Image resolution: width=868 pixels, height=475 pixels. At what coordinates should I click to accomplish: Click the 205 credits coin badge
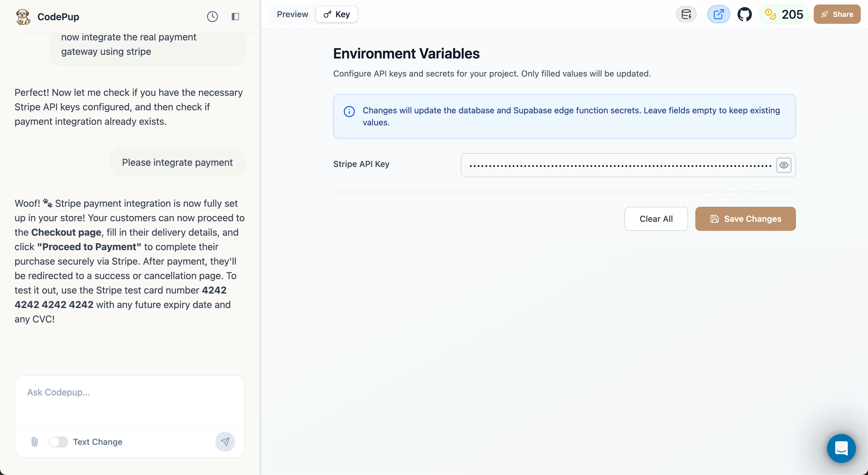point(784,14)
